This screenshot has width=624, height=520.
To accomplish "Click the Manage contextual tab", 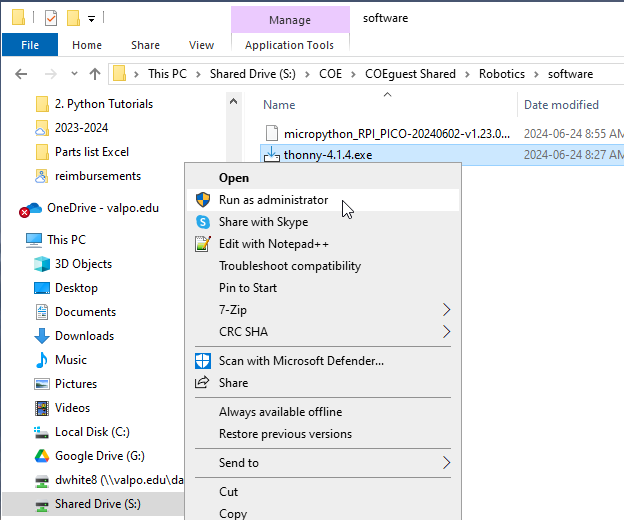I will [290, 20].
